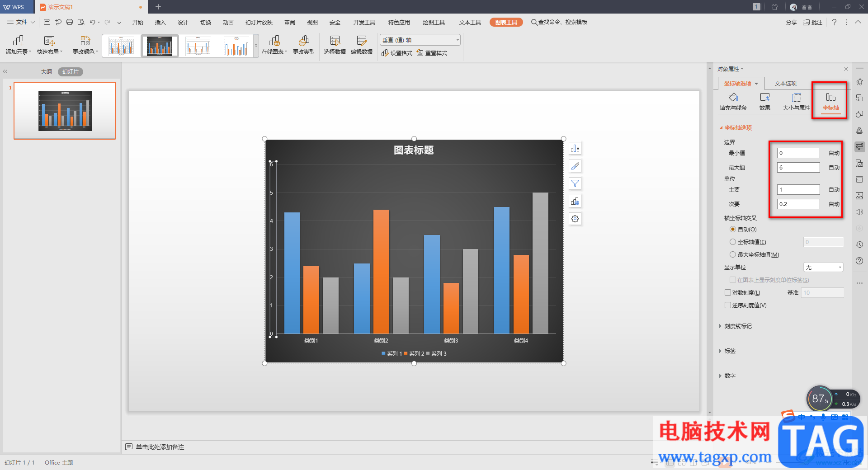Open the Slide Show (幻灯片放映) tab
The image size is (868, 470).
(x=259, y=22)
